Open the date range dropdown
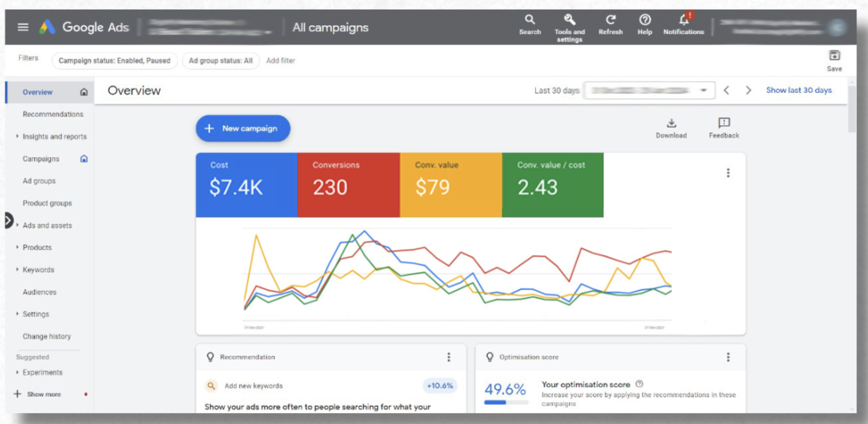The image size is (868, 424). [649, 91]
